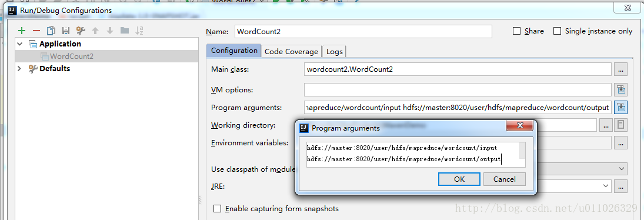Close the Program arguments dialog

(x=520, y=125)
